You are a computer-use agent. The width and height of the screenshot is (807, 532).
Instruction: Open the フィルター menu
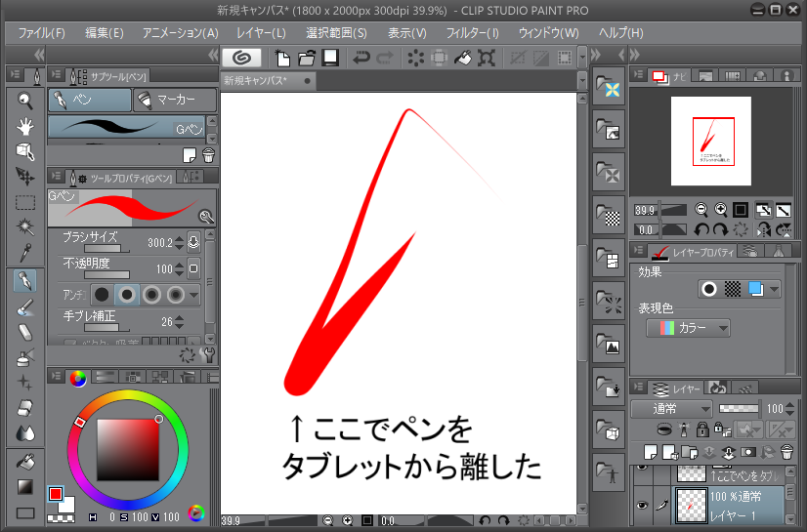[472, 32]
